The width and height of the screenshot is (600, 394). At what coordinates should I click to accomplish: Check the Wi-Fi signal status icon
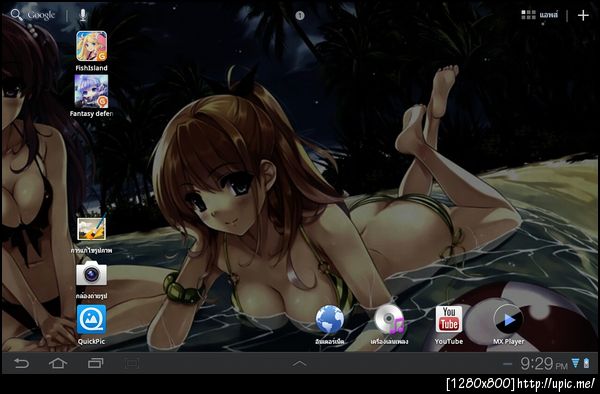(575, 363)
